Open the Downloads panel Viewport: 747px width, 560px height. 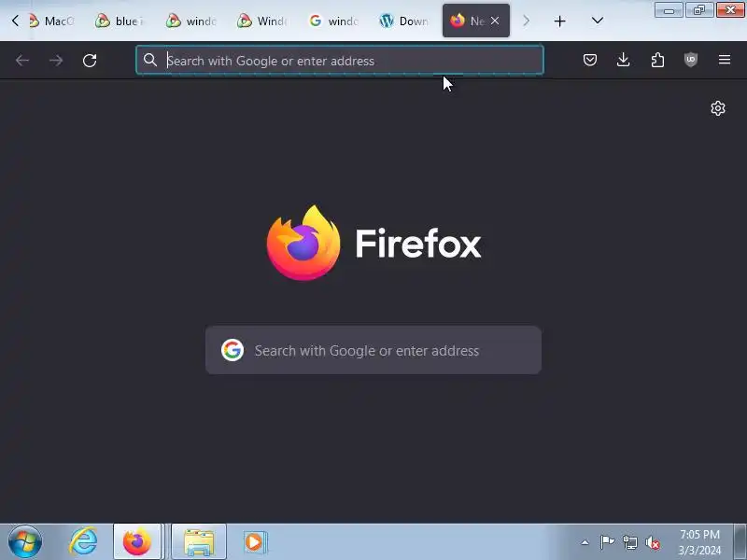pyautogui.click(x=623, y=60)
